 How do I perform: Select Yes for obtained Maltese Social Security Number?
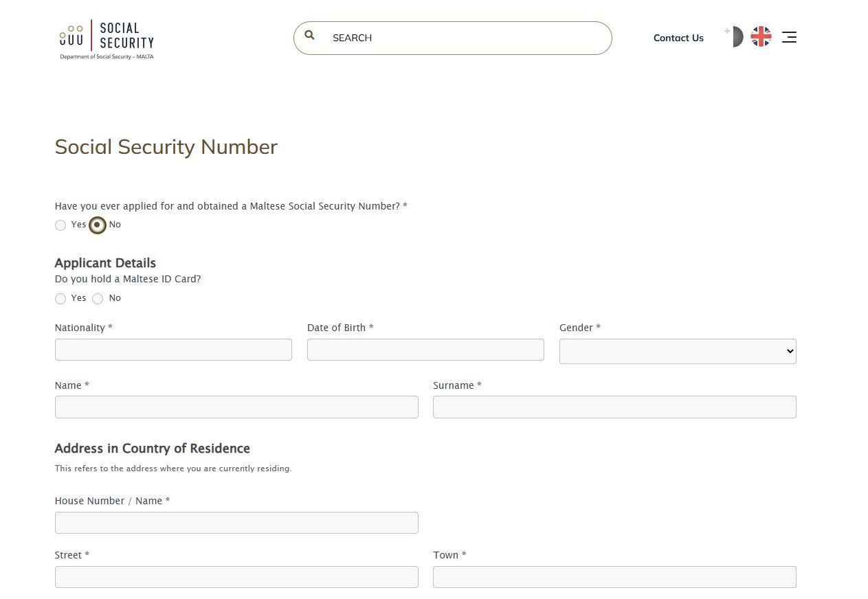click(60, 225)
